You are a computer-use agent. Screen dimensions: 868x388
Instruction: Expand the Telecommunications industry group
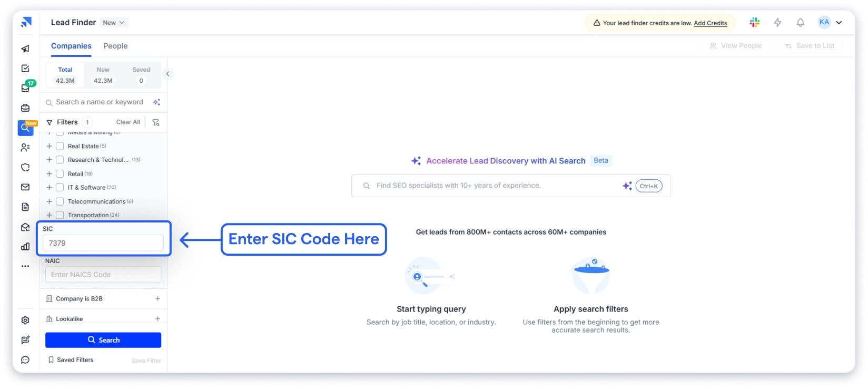point(49,201)
